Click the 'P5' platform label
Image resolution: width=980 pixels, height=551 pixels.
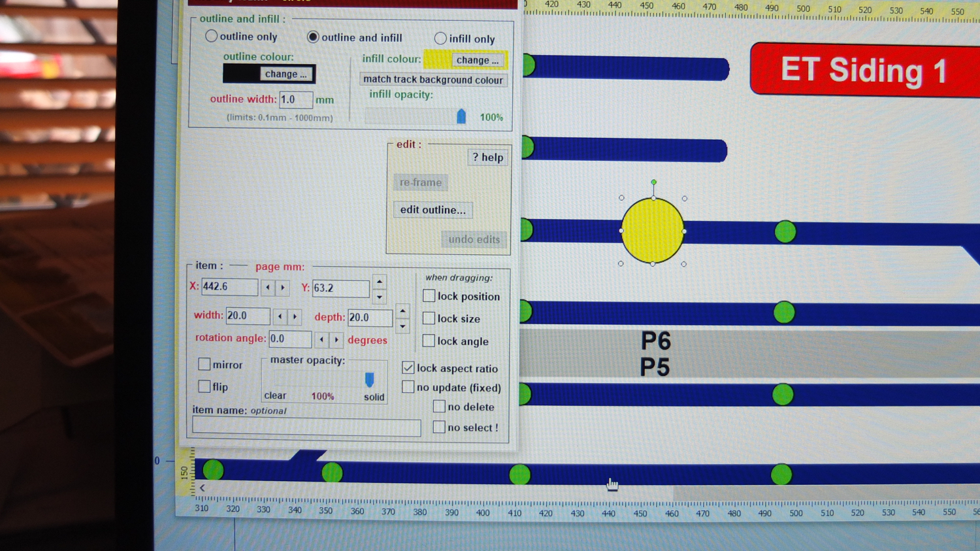coord(655,367)
